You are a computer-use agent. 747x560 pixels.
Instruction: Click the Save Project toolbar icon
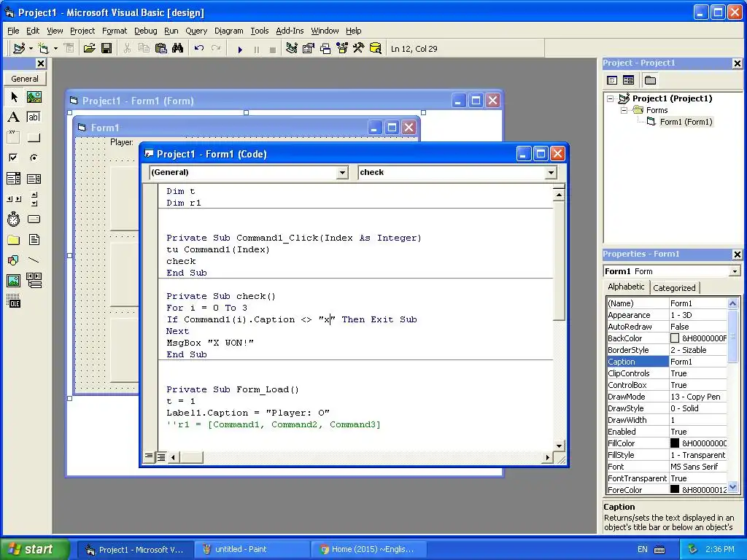click(x=107, y=49)
